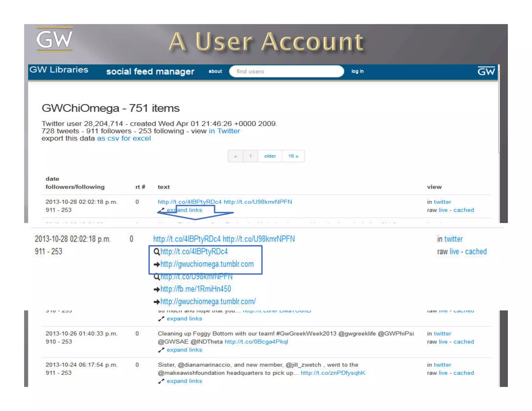Click expand icon under makeawishfoundation tweet
Image resolution: width=532 pixels, height=411 pixels.
tap(161, 381)
